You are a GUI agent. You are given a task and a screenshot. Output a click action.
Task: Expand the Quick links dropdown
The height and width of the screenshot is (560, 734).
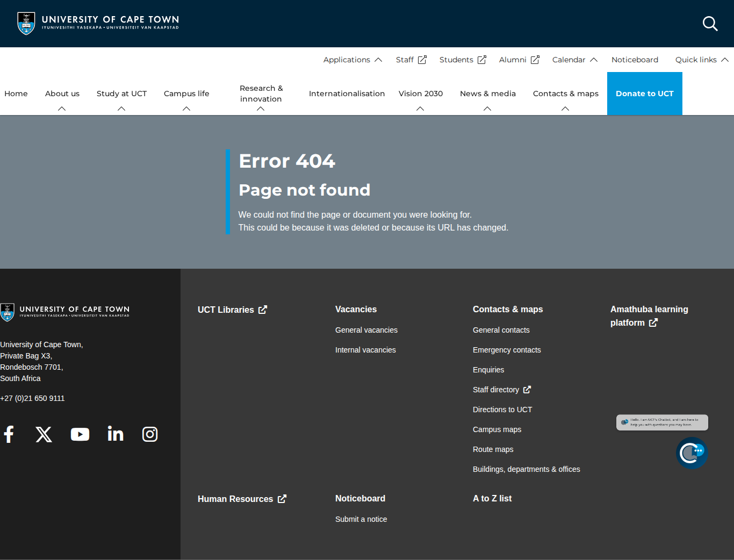[x=702, y=60]
